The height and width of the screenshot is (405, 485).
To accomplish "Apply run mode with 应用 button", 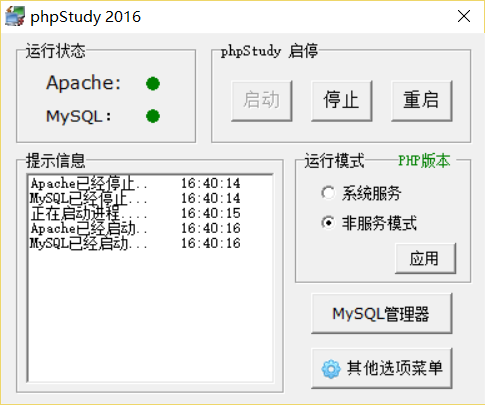I will coord(425,258).
